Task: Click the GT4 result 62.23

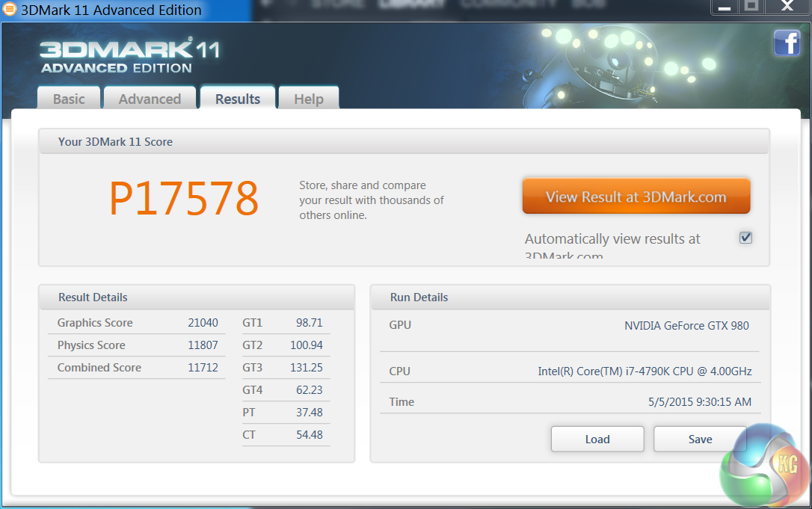Action: click(x=309, y=389)
